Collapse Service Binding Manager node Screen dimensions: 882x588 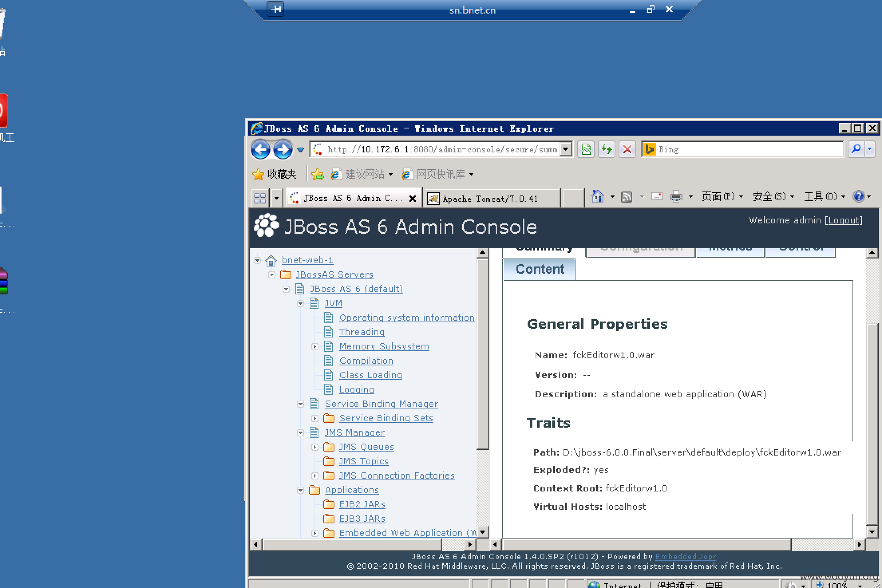(301, 404)
